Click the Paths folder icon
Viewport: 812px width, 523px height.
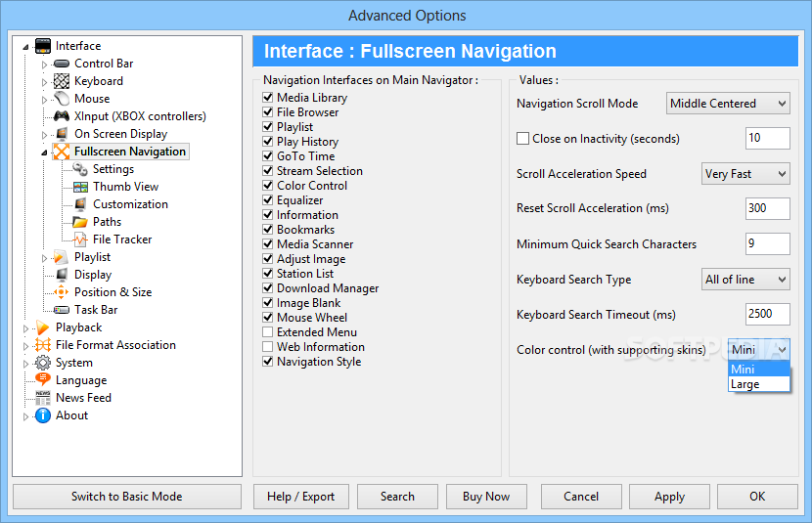pyautogui.click(x=80, y=222)
